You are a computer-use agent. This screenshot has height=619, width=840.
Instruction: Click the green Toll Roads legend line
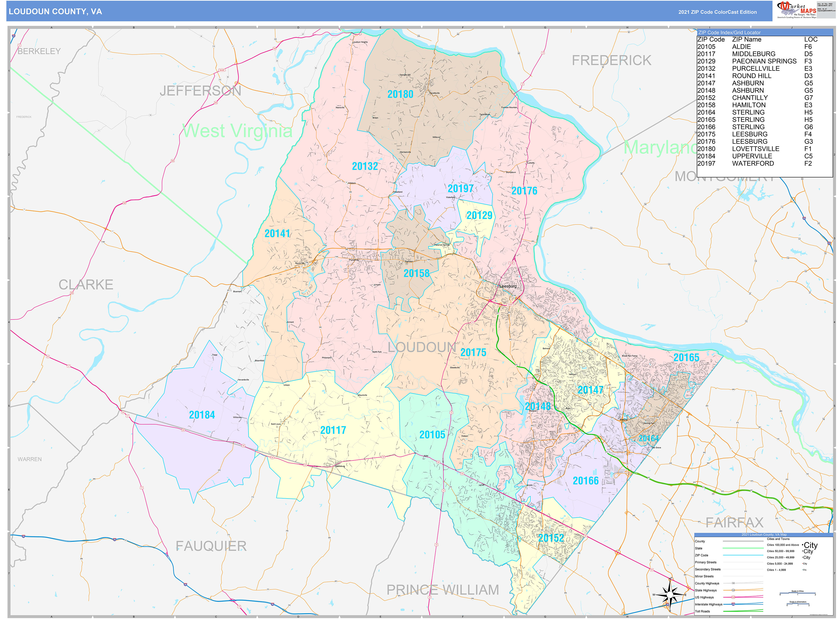743,611
